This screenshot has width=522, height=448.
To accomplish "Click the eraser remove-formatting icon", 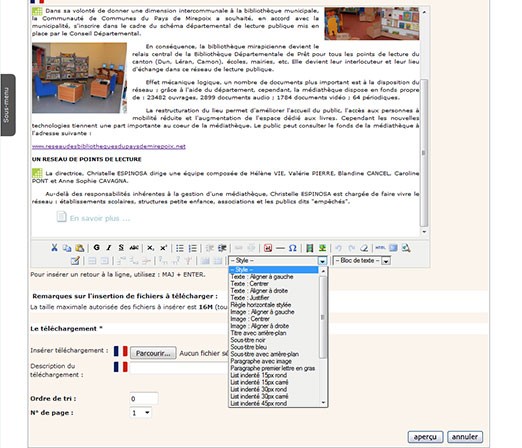I will click(364, 248).
